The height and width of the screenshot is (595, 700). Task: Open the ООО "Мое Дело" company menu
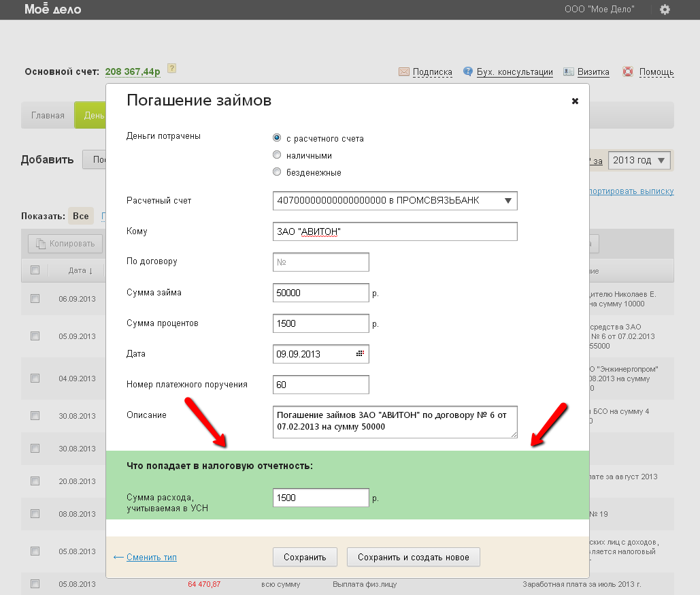[x=599, y=10]
